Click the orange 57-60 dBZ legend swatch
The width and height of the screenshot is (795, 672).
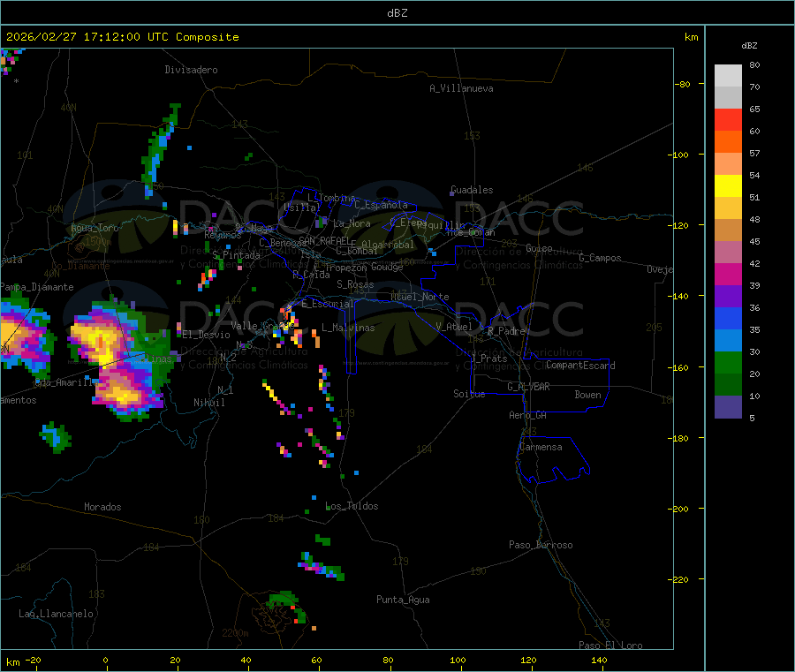click(x=728, y=142)
